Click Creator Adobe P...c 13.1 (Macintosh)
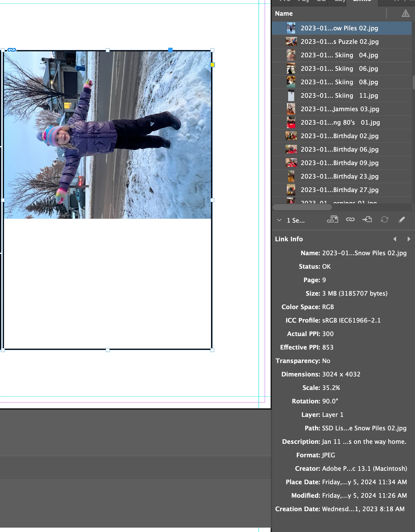This screenshot has width=415, height=532. click(365, 469)
